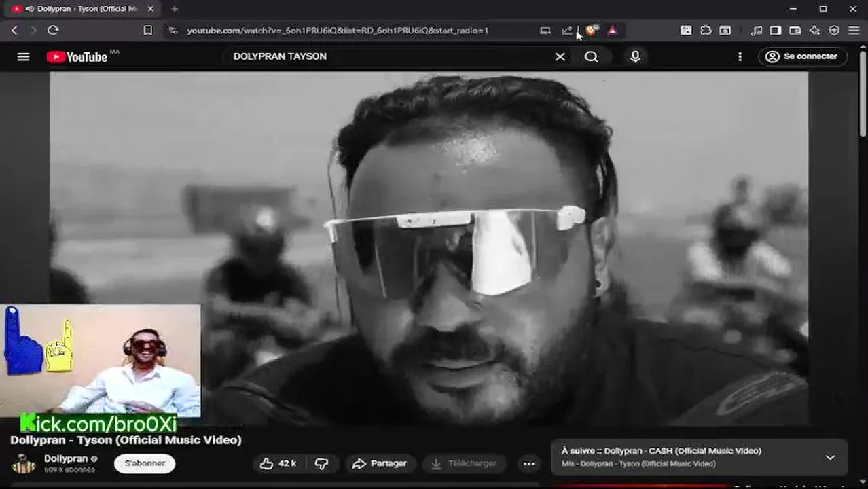Click the VPN shield icon in the toolbar
Image resolution: width=868 pixels, height=489 pixels.
point(834,30)
